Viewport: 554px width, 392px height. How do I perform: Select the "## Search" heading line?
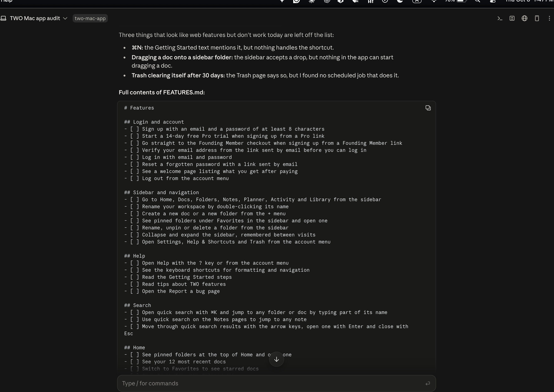pyautogui.click(x=137, y=305)
